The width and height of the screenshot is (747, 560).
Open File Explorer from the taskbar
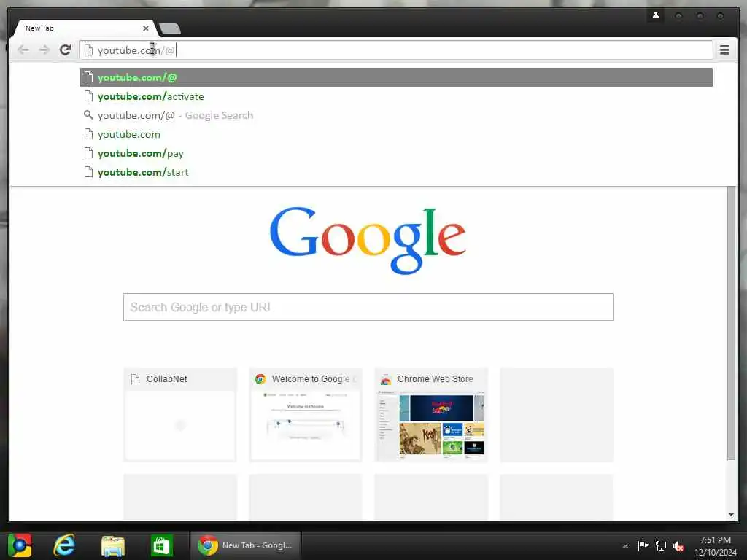tap(113, 545)
